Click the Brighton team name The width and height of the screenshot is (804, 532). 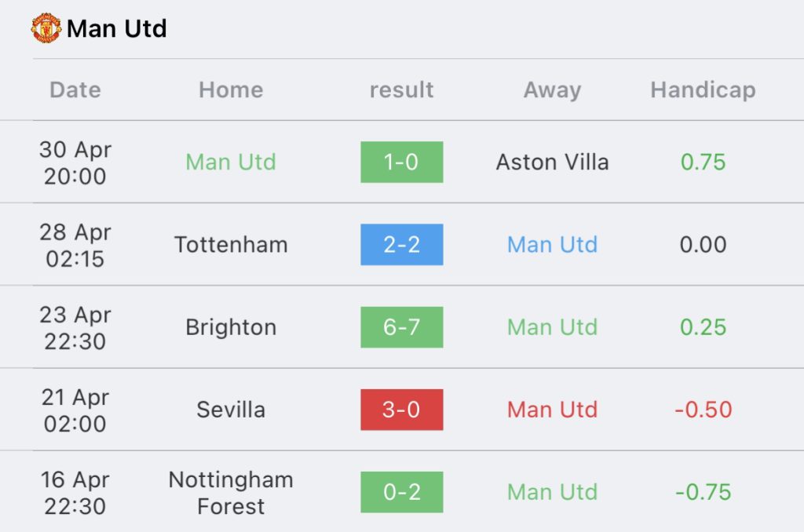click(232, 327)
